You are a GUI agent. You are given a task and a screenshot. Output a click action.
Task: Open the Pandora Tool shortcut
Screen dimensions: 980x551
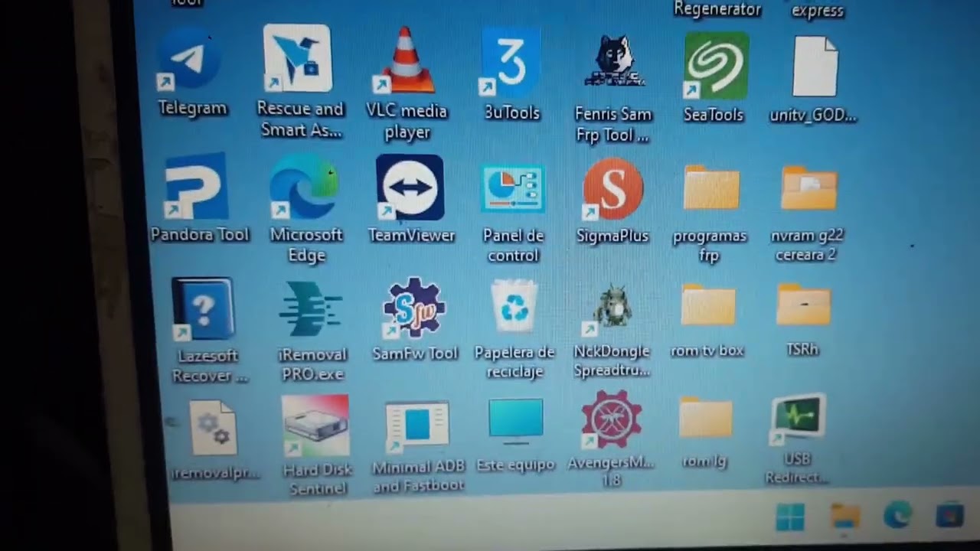(x=197, y=186)
